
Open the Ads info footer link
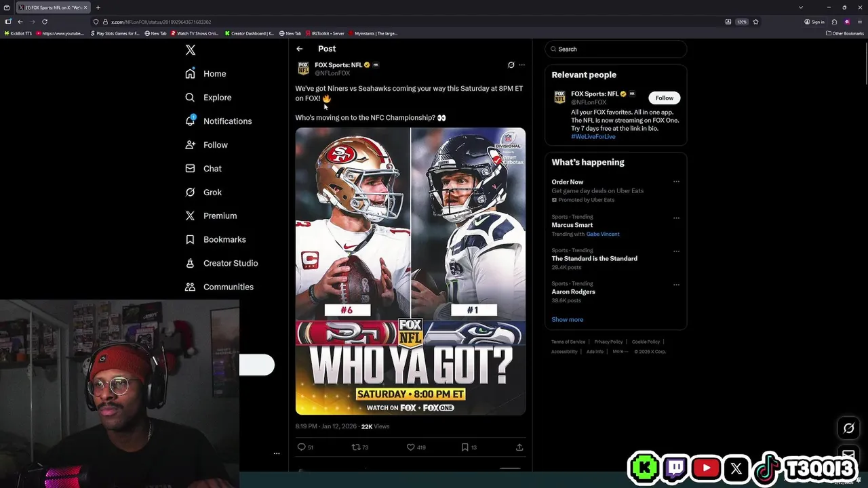(595, 352)
